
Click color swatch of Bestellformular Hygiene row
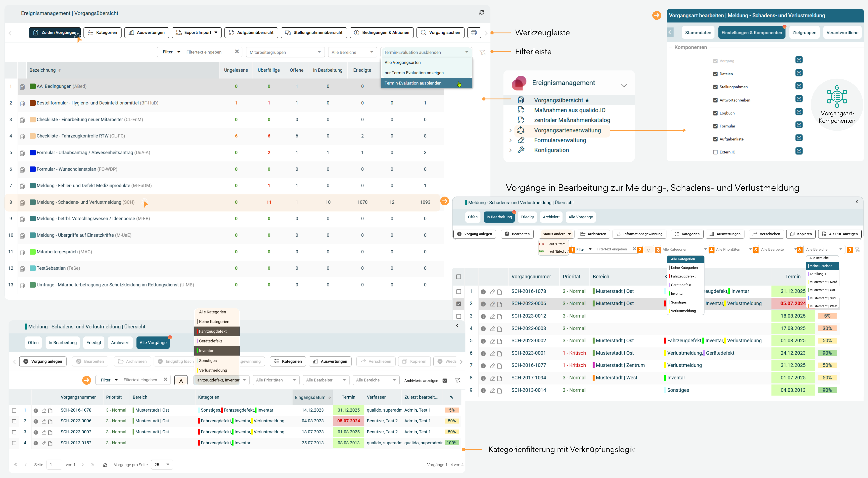click(33, 103)
